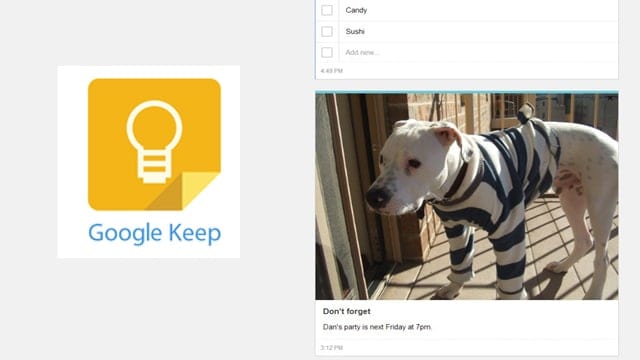
Task: Click the 3:12 PM note timestamp
Action: pyautogui.click(x=331, y=348)
